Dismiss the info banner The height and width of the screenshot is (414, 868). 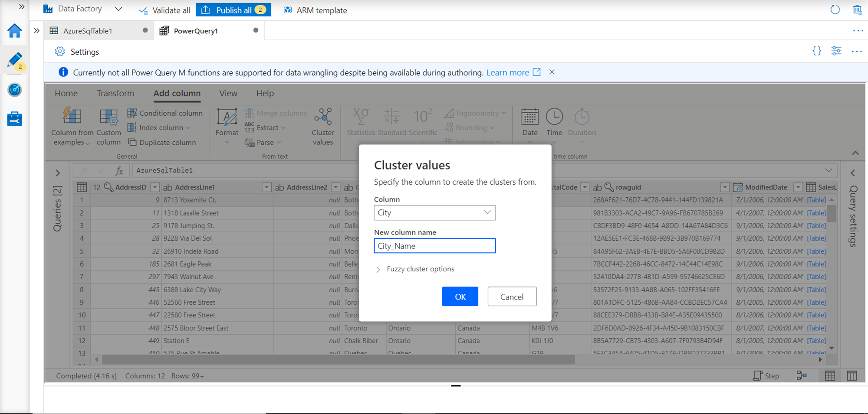coord(552,72)
